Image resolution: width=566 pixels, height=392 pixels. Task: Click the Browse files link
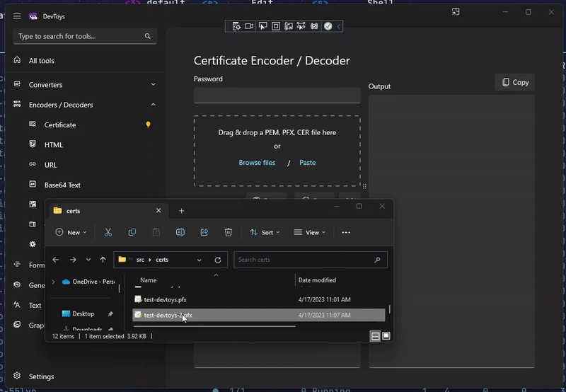click(257, 163)
